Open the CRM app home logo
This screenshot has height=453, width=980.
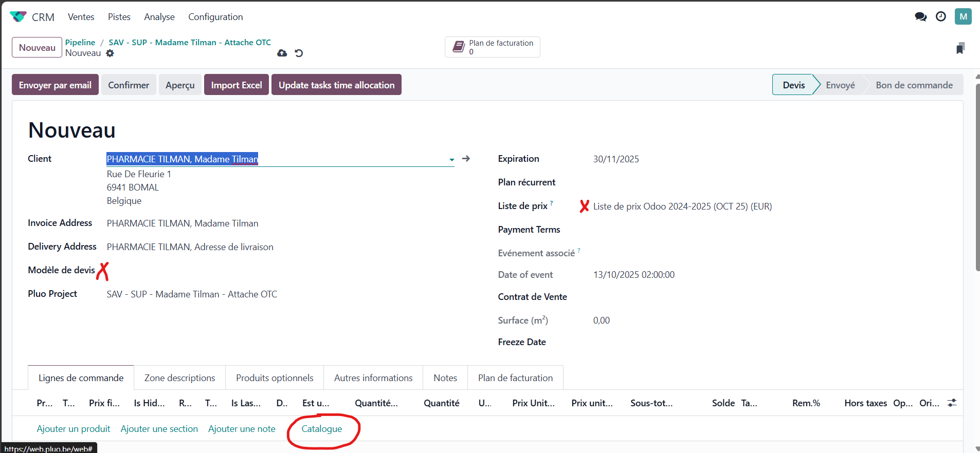pos(19,17)
